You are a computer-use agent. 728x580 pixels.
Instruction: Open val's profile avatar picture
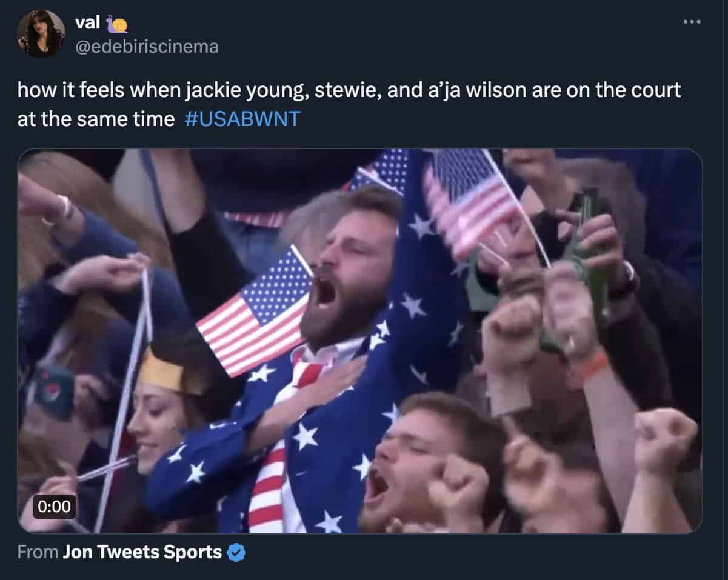pyautogui.click(x=41, y=34)
